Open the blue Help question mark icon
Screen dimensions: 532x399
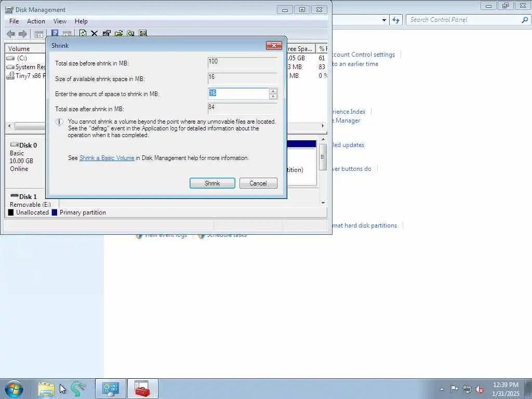pyautogui.click(x=55, y=33)
